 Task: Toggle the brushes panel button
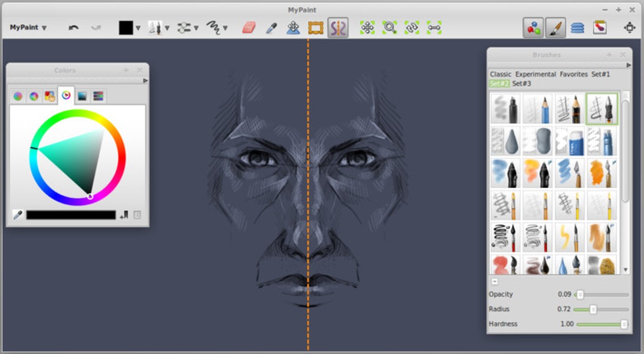(x=556, y=28)
